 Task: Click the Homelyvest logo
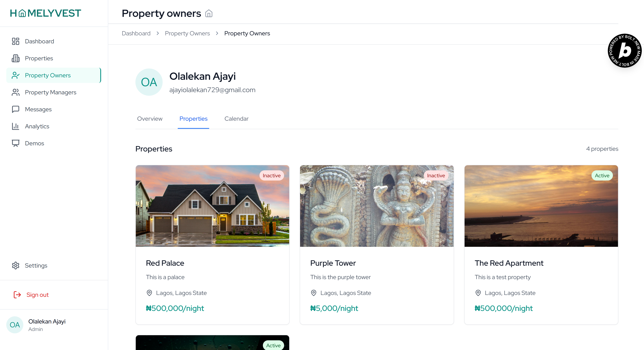pyautogui.click(x=46, y=13)
